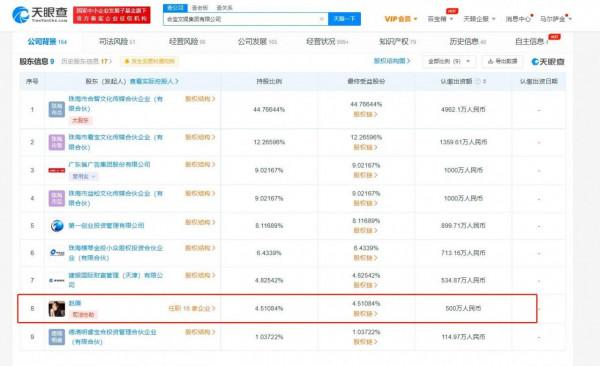
Task: Click the 大股东 tag in row 1
Action: [80, 120]
